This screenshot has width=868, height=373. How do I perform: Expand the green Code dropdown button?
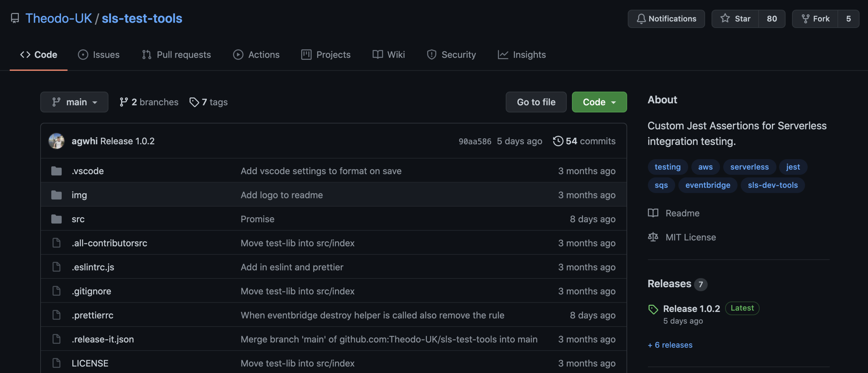click(599, 102)
